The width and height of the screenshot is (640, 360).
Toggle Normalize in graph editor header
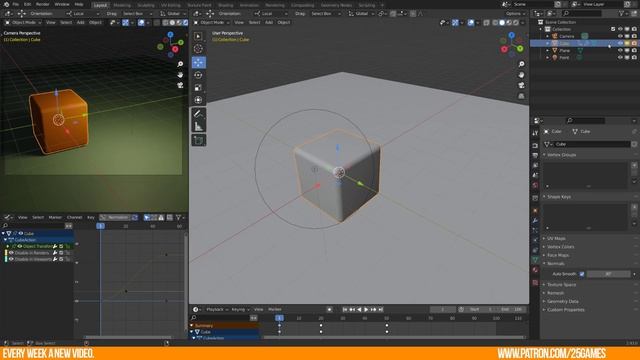coord(115,218)
